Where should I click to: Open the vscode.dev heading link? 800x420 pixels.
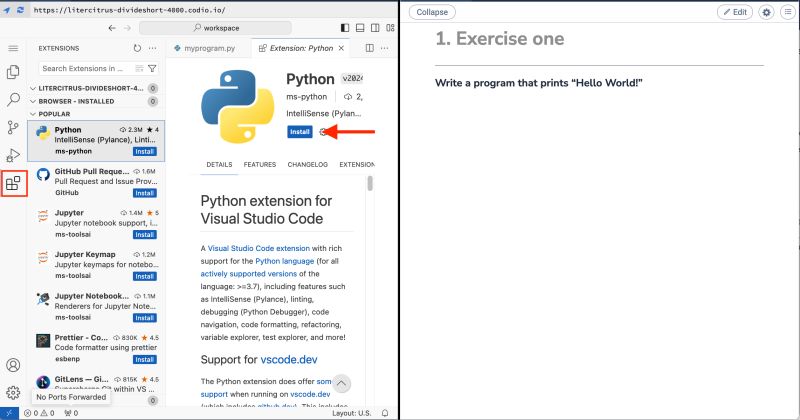[x=289, y=359]
